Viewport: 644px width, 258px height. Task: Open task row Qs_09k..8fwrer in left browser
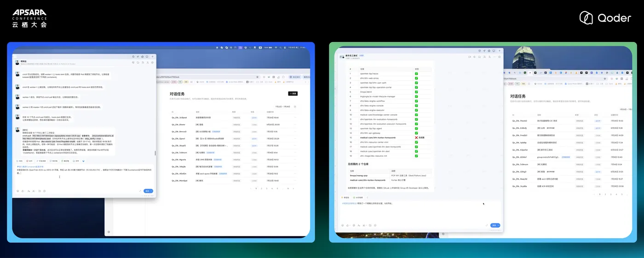click(235, 124)
